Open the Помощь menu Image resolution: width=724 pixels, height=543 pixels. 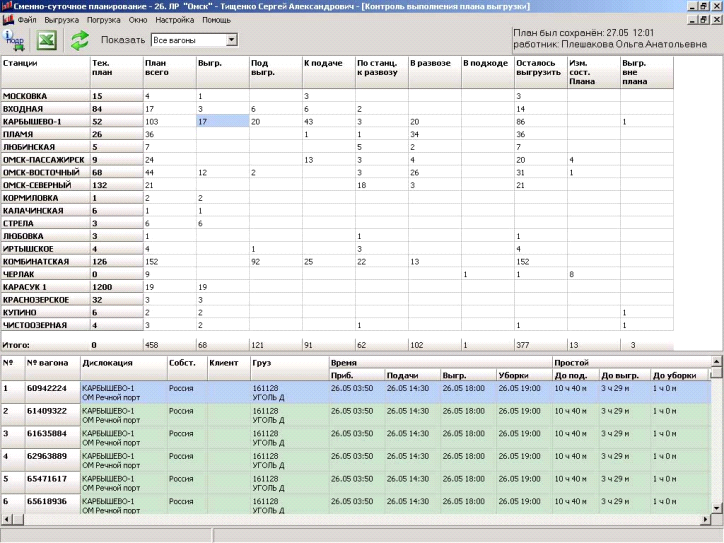point(216,20)
